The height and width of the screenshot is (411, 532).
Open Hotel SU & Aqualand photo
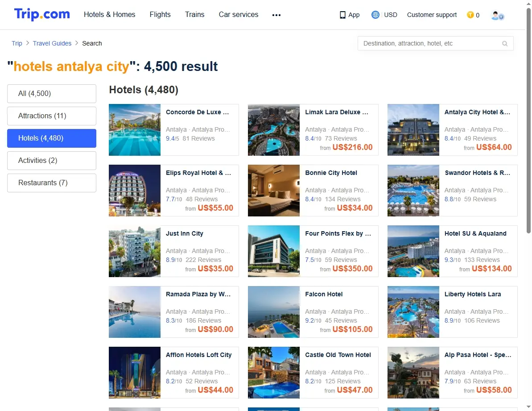point(413,252)
